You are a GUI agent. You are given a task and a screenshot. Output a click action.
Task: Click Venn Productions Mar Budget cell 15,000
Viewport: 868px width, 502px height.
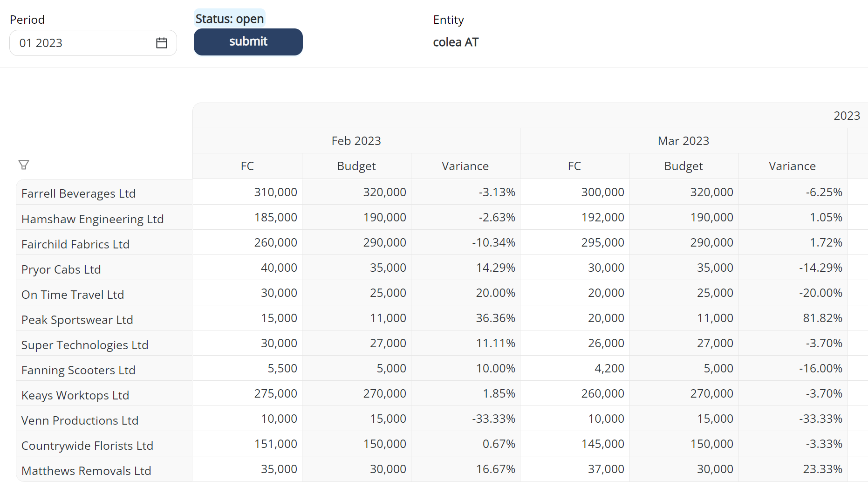(x=683, y=419)
